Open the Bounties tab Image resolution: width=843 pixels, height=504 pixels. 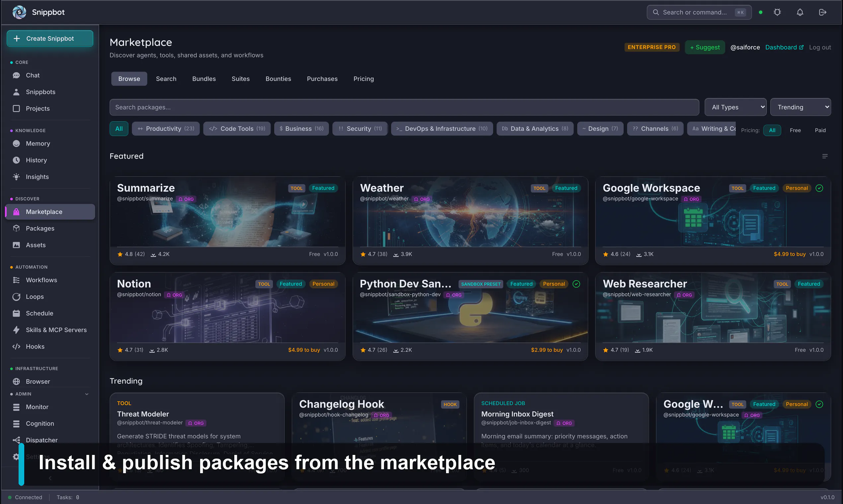[x=278, y=79]
